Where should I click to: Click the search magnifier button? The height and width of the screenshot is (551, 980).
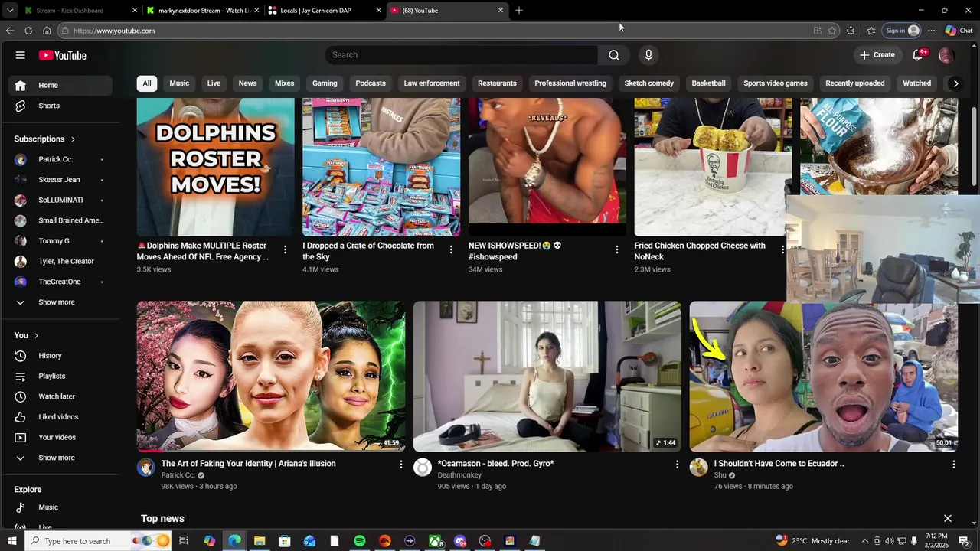[614, 55]
